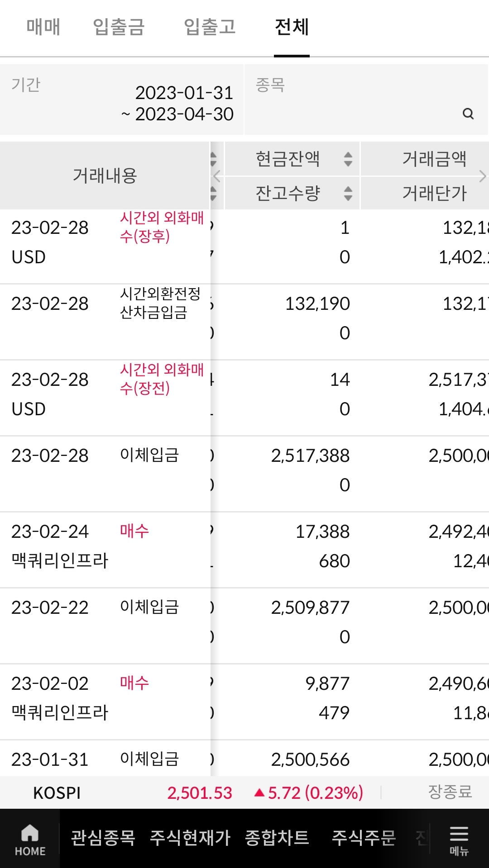
Task: Sort by 잔고수량 column arrows
Action: point(348,194)
